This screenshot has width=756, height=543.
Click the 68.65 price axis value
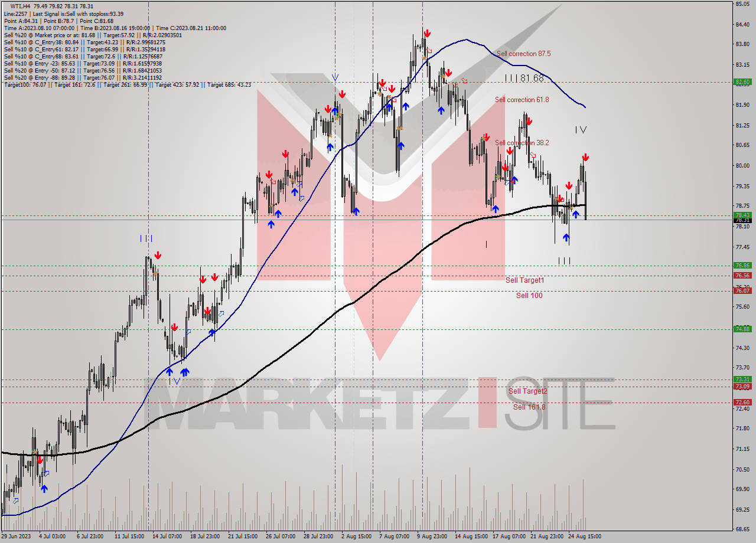click(742, 529)
